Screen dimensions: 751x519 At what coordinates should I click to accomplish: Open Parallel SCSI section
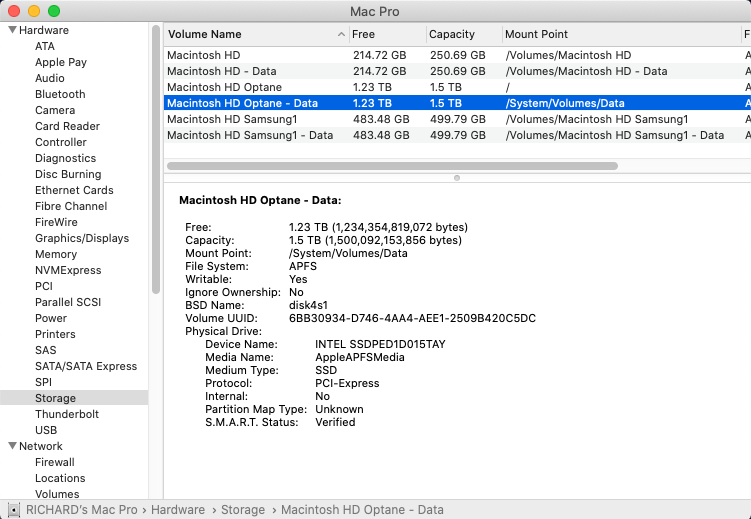tap(68, 302)
